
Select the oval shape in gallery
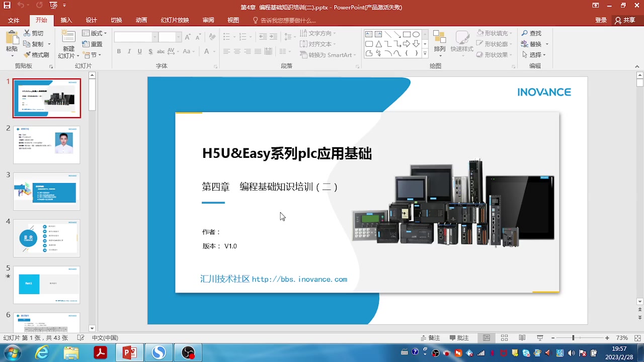click(x=416, y=34)
